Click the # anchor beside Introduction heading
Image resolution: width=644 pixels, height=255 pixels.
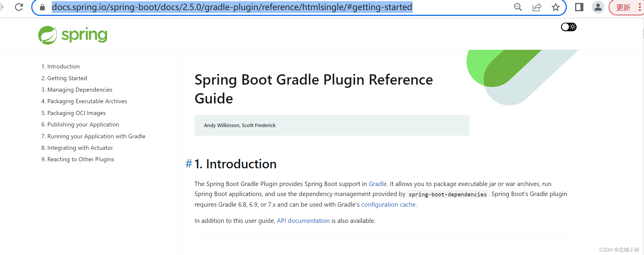pyautogui.click(x=189, y=164)
